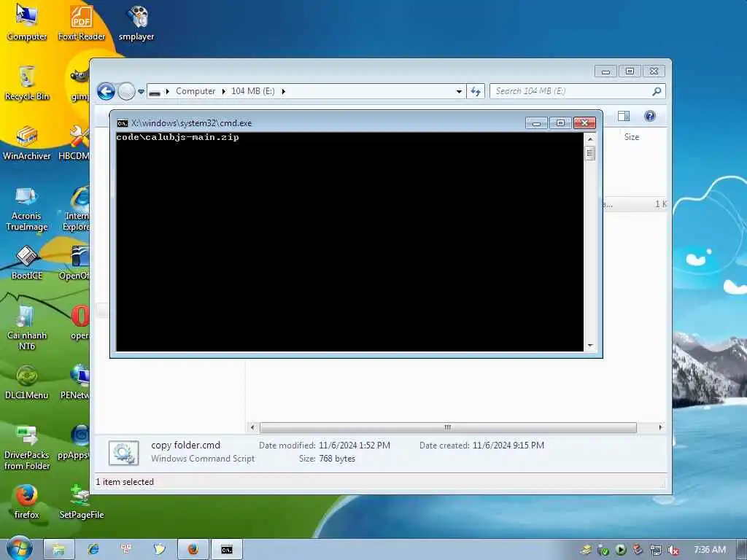Click the copy folder.cmd details thumbnail
This screenshot has width=747, height=560.
[123, 452]
